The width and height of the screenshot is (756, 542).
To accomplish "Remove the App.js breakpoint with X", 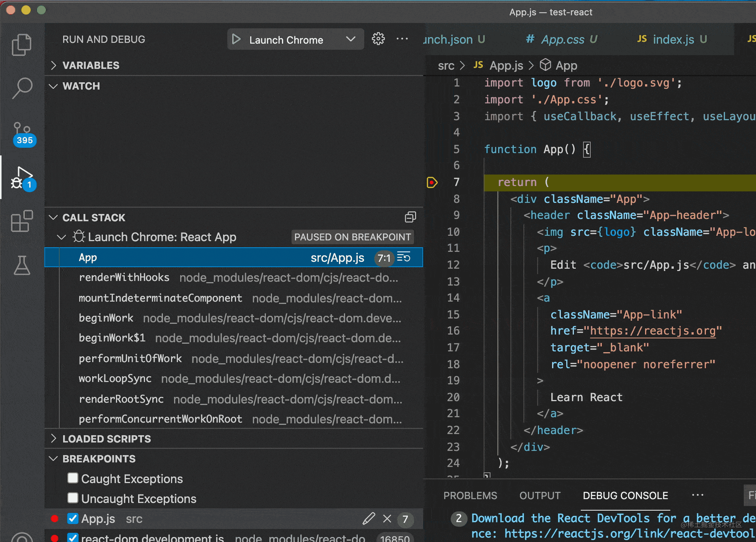I will coord(387,519).
